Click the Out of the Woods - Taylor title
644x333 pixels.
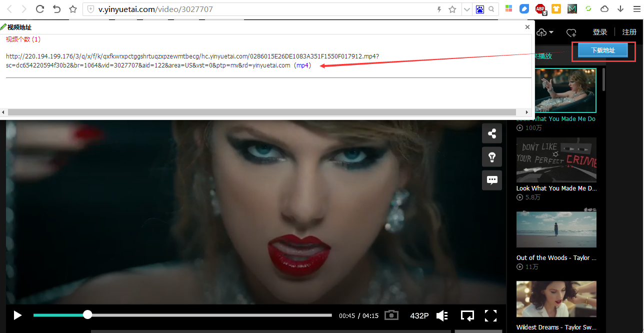click(x=556, y=258)
